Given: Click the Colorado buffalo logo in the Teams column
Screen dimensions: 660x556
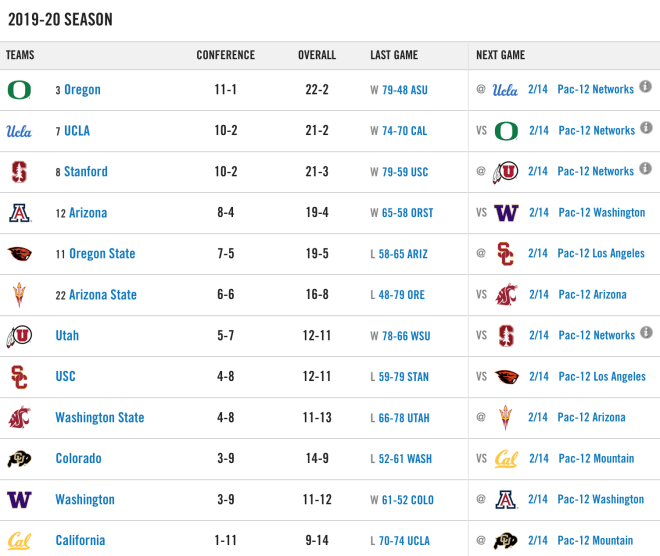Looking at the screenshot, I should (x=19, y=458).
